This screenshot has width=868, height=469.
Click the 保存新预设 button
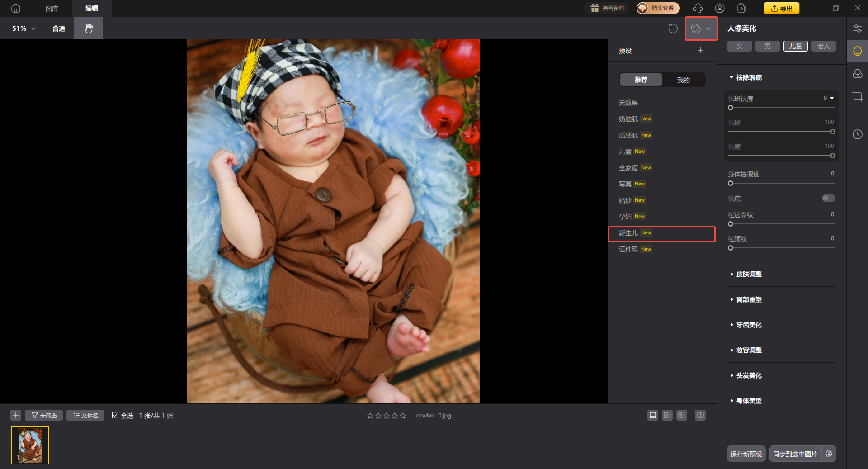tap(746, 454)
